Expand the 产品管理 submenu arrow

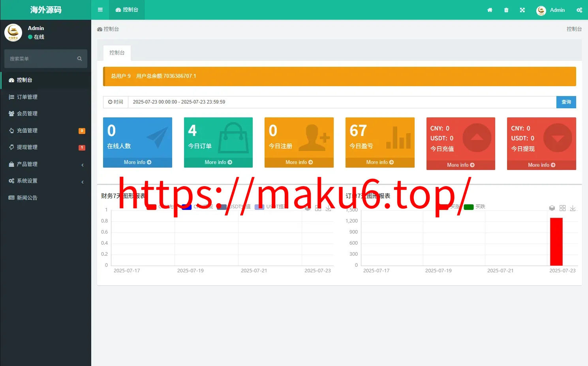click(83, 165)
